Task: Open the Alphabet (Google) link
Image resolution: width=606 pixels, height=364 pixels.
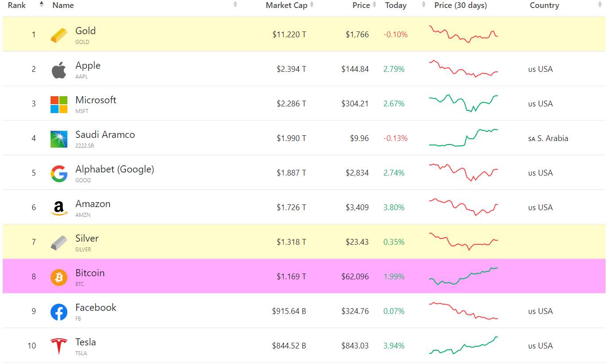Action: pos(115,169)
